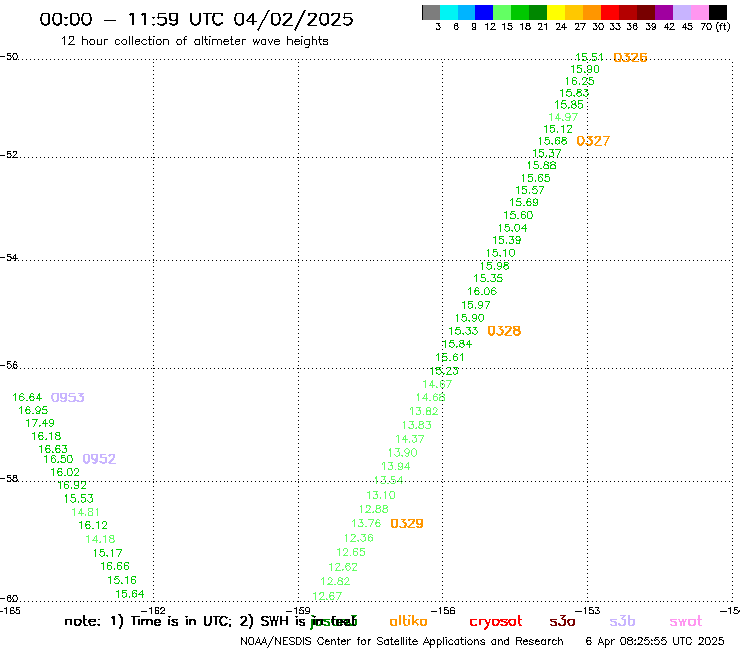The width and height of the screenshot is (740, 650).
Task: Click the yellow 24 ft legend swatch
Action: (x=556, y=12)
